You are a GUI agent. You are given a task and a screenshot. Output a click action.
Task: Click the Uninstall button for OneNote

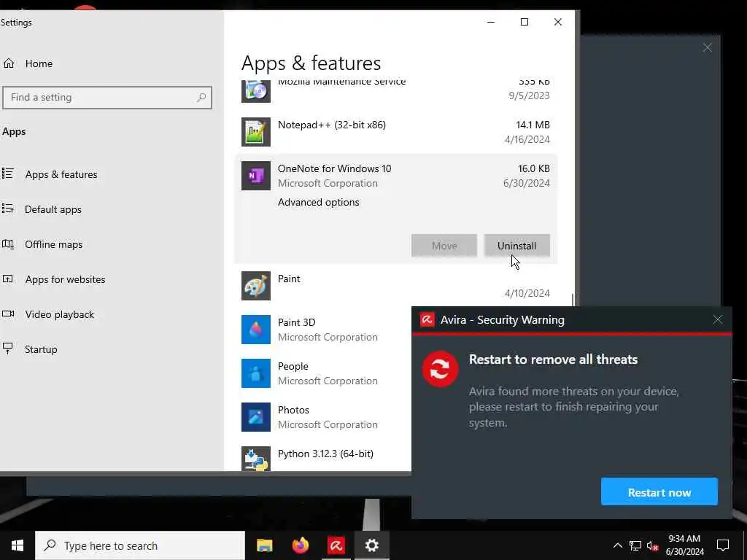click(517, 246)
